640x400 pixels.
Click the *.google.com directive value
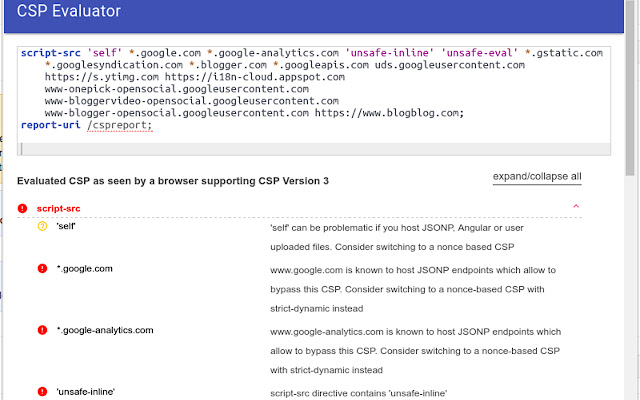(x=85, y=269)
